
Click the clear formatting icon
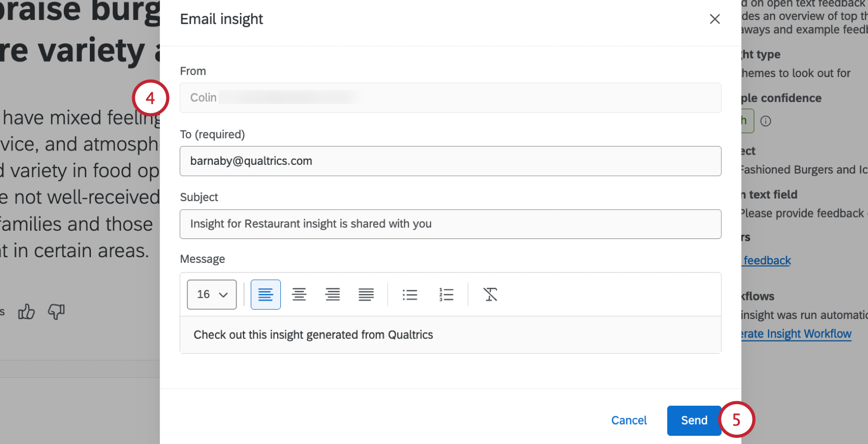click(490, 294)
